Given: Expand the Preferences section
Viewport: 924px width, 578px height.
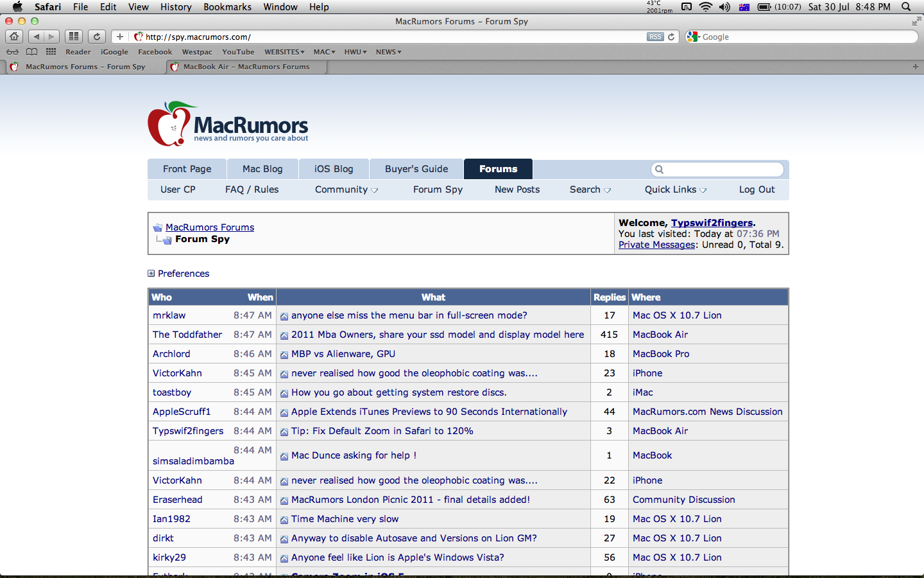Looking at the screenshot, I should pyautogui.click(x=178, y=274).
